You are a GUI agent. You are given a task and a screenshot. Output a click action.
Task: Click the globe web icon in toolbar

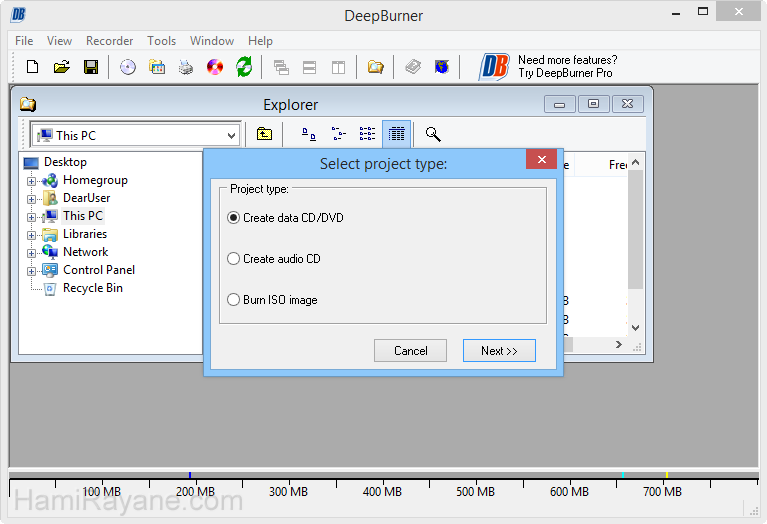442,67
